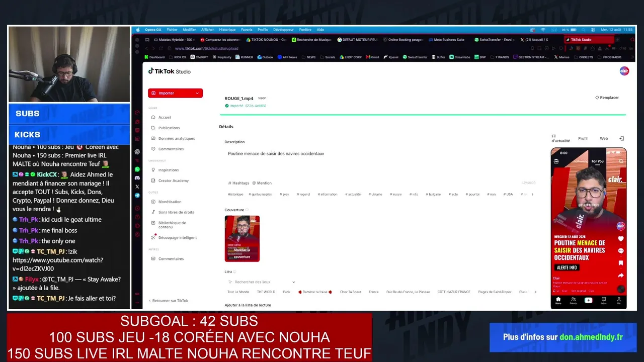The height and width of the screenshot is (362, 644).
Task: Click the LIVE icon in phone preview
Action: click(556, 161)
